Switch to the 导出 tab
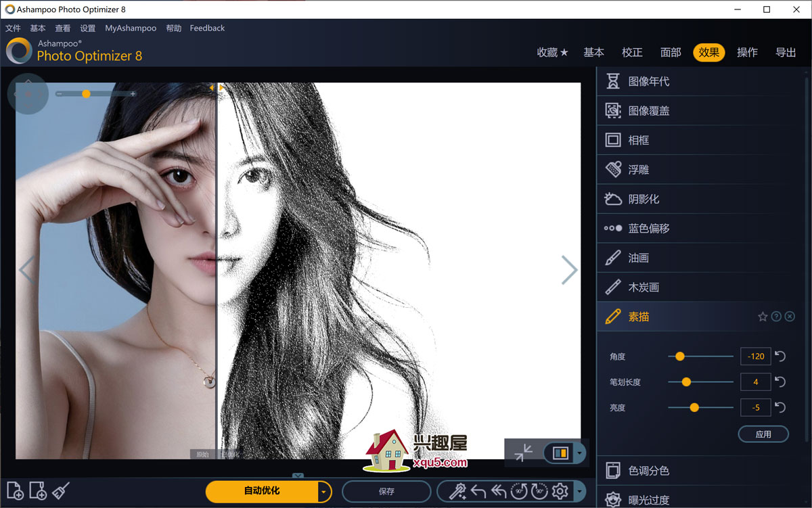812x508 pixels. pos(786,52)
